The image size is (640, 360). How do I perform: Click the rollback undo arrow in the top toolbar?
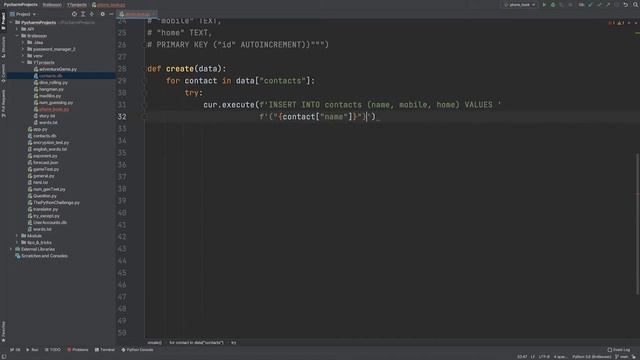626,4
